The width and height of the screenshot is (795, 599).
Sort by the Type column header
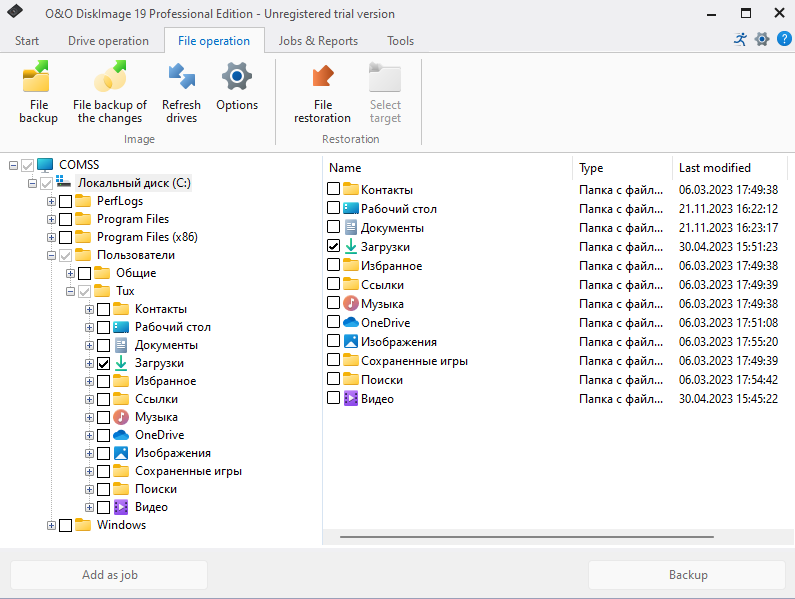(623, 168)
